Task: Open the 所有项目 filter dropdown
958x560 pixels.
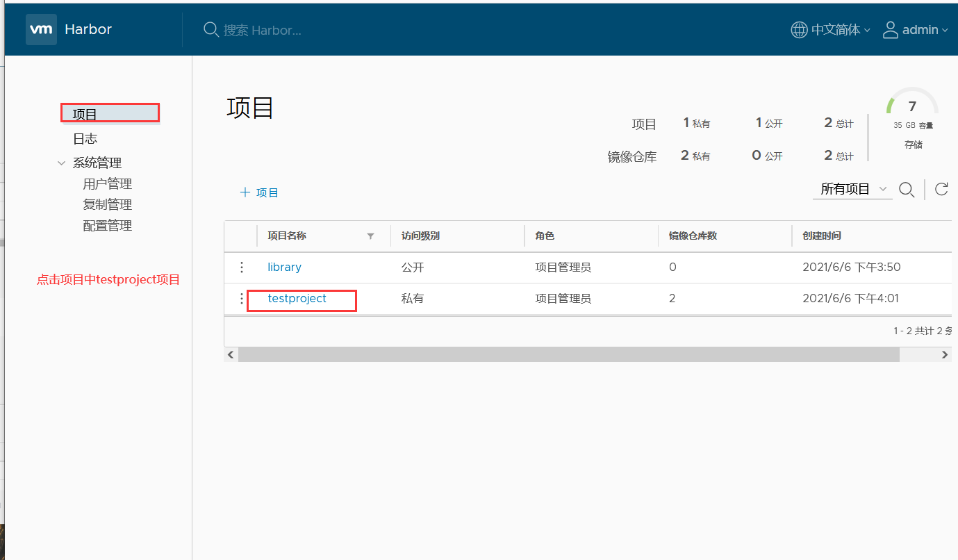Action: click(852, 188)
